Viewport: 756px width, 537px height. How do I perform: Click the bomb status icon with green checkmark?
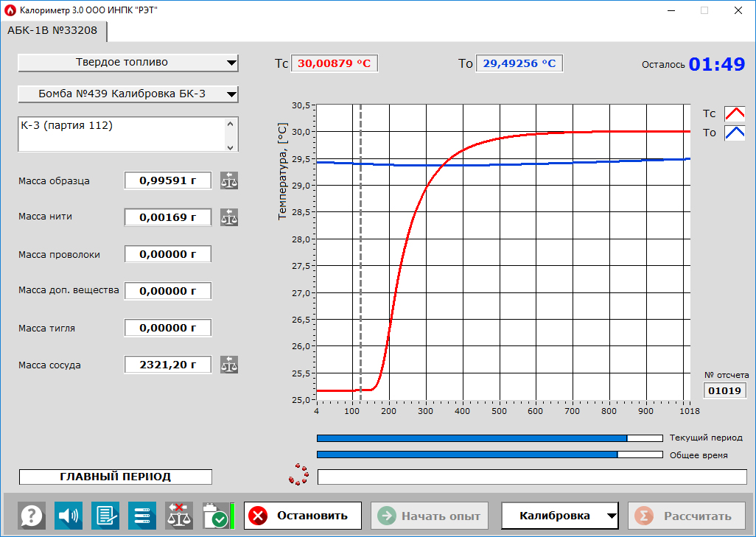(x=217, y=516)
